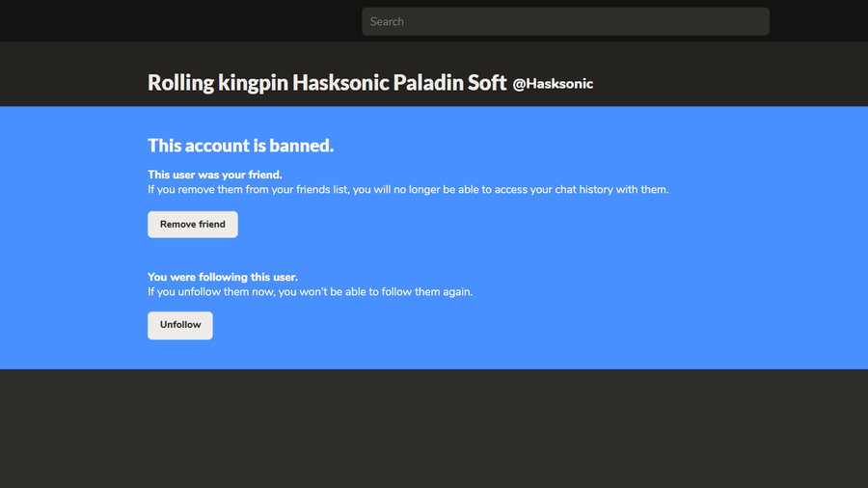Viewport: 868px width, 488px height.
Task: Stop following the banned Hasksonic account
Action: pos(180,325)
